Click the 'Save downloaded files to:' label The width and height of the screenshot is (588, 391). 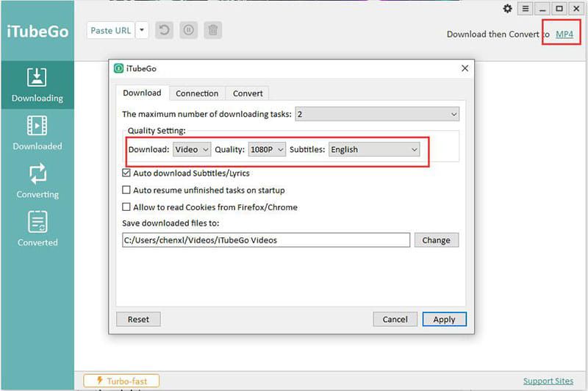[171, 223]
